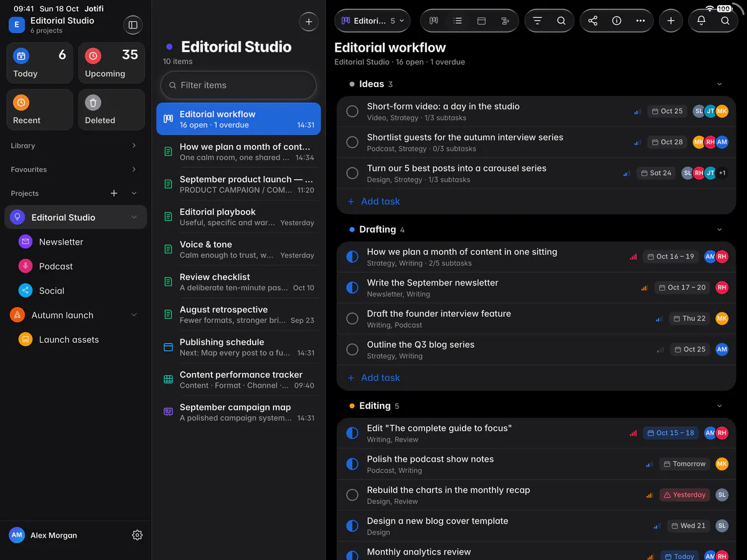Collapse the Projects section chevron
This screenshot has width=747, height=560.
(x=134, y=194)
